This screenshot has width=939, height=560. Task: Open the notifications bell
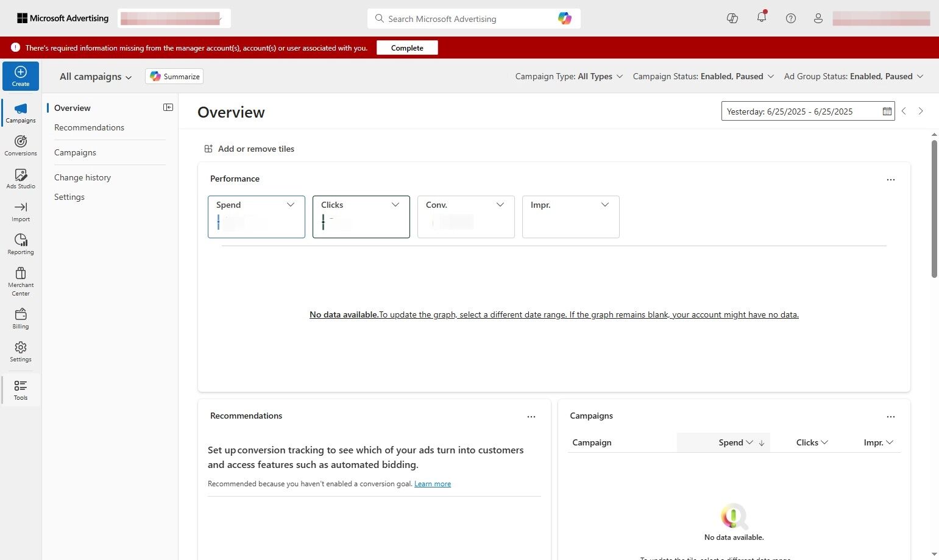761,18
